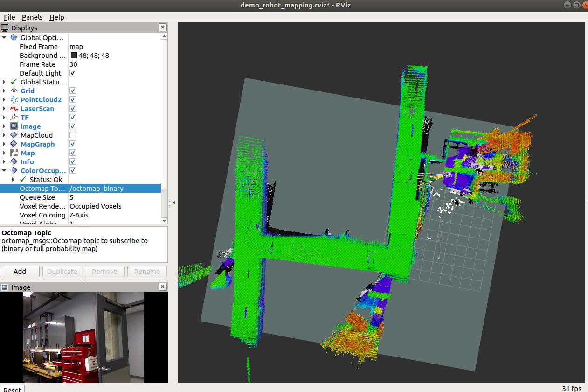This screenshot has height=392, width=588.
Task: Click the Background color swatch
Action: (x=74, y=56)
